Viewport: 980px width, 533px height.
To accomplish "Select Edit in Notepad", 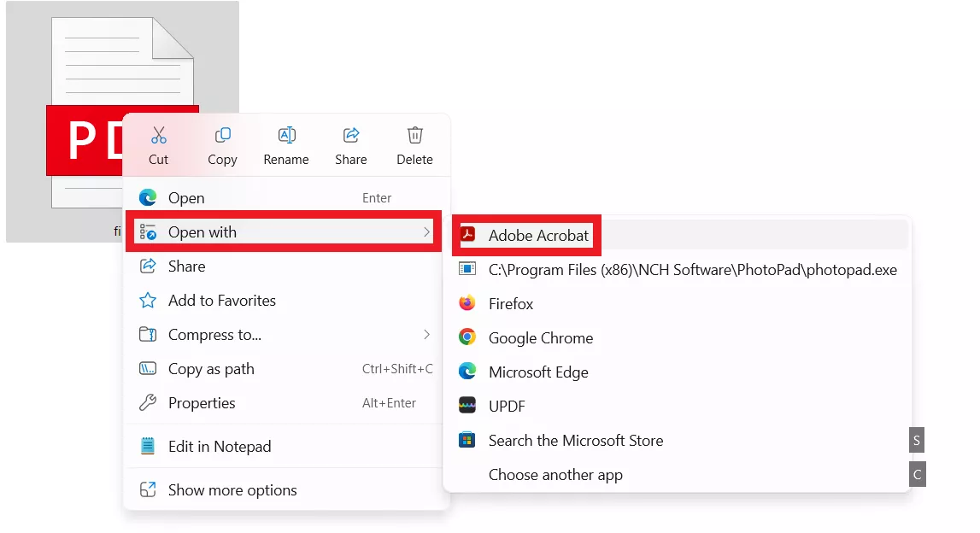I will tap(218, 446).
